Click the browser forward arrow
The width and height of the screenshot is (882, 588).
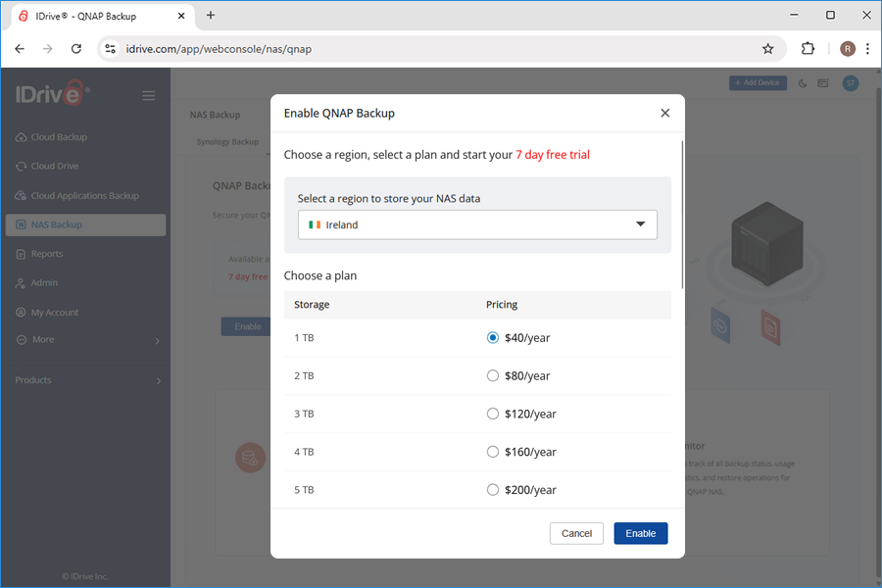coord(48,49)
